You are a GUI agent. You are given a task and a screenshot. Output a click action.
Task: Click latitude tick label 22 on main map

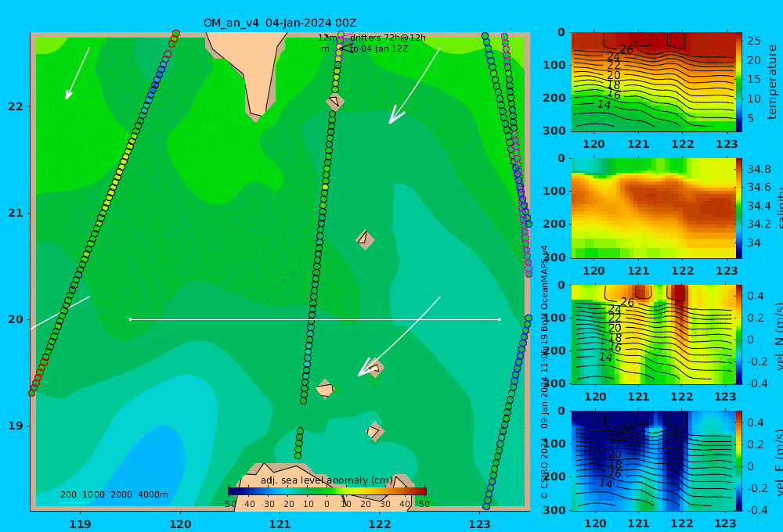point(16,106)
